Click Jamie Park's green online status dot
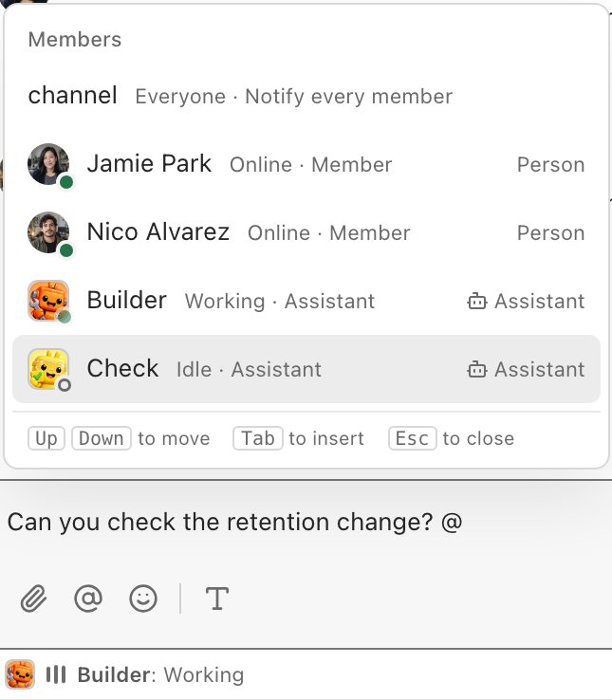 [66, 182]
